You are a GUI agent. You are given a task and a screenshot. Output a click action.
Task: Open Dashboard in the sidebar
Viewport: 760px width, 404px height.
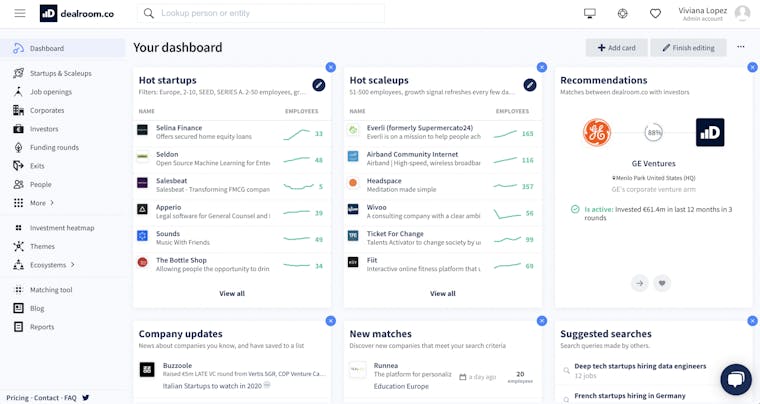63,48
